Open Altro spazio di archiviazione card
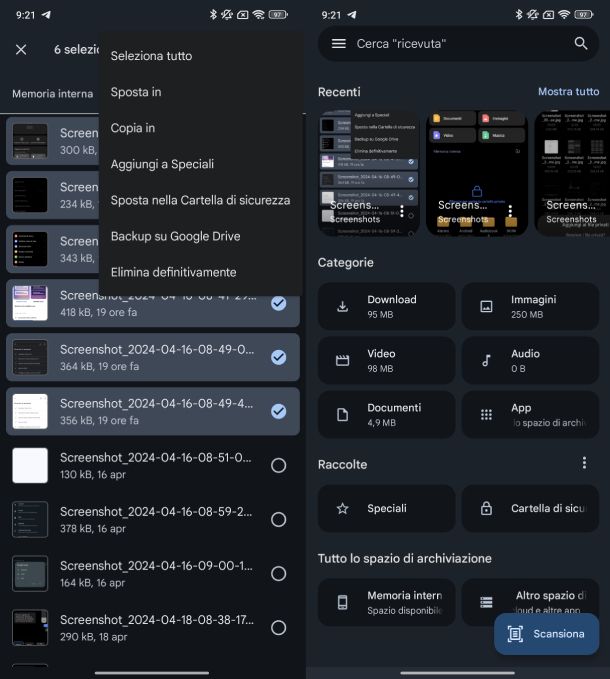The width and height of the screenshot is (610, 679). click(530, 602)
